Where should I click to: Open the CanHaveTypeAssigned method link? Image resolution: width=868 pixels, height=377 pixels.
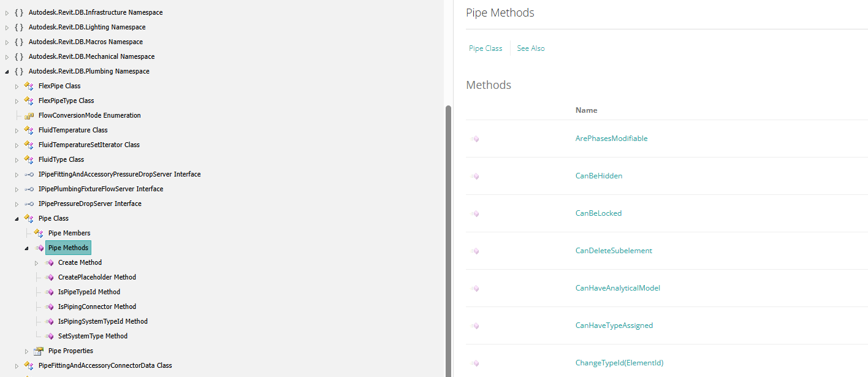(614, 326)
